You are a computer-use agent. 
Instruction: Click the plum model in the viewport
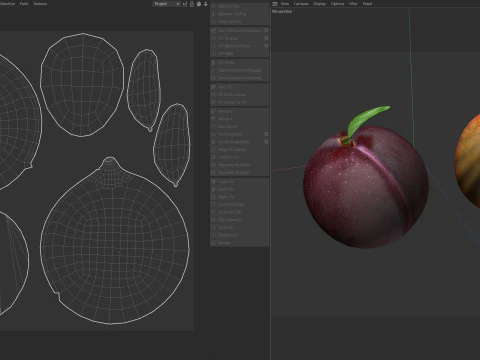(x=366, y=187)
